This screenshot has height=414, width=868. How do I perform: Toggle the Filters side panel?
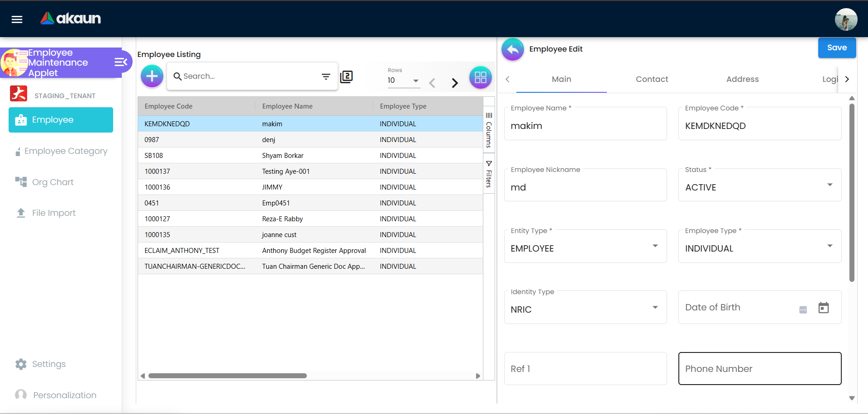pyautogui.click(x=489, y=174)
